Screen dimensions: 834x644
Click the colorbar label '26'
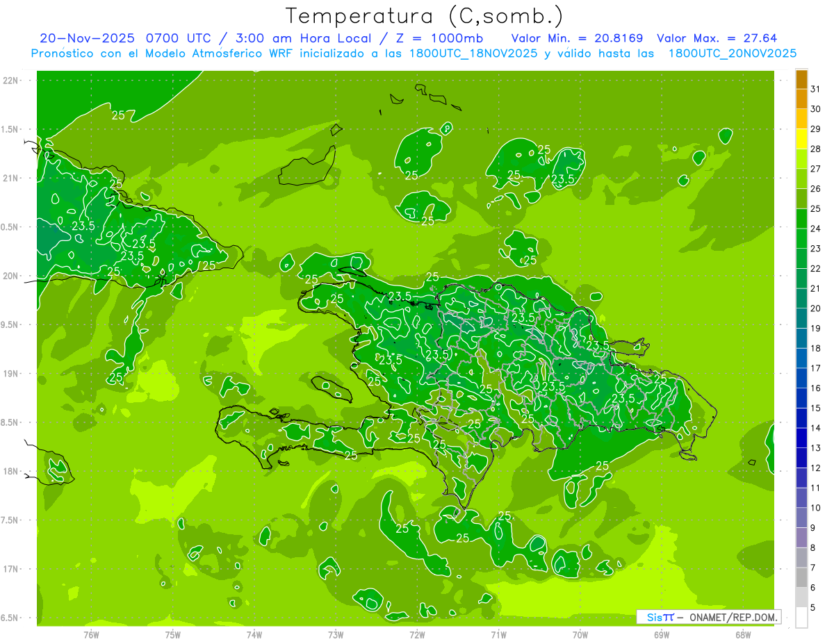click(815, 188)
